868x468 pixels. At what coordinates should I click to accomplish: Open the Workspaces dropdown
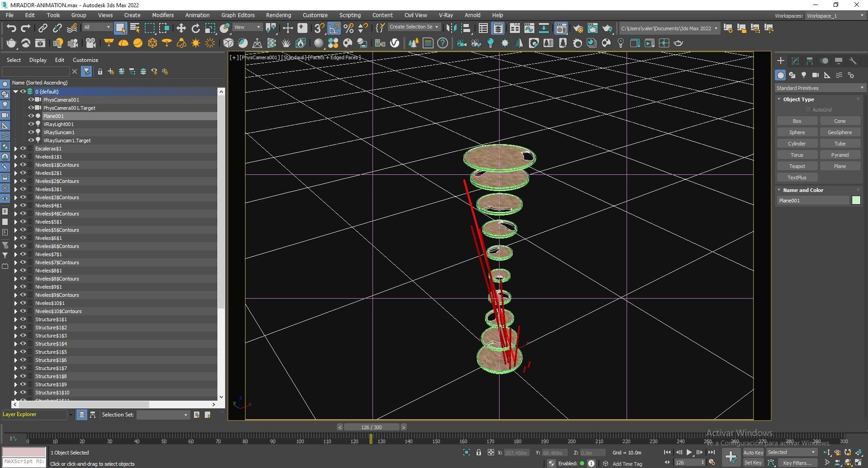tap(835, 15)
